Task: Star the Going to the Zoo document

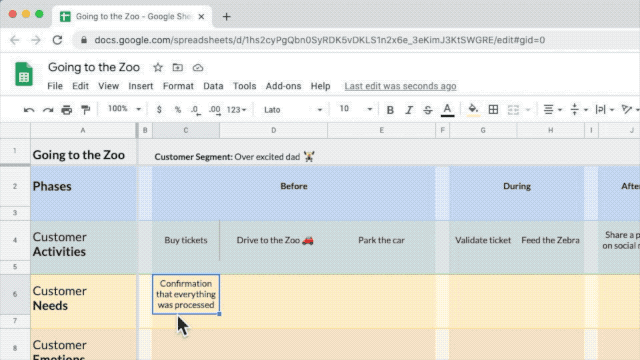Action: coord(158,67)
